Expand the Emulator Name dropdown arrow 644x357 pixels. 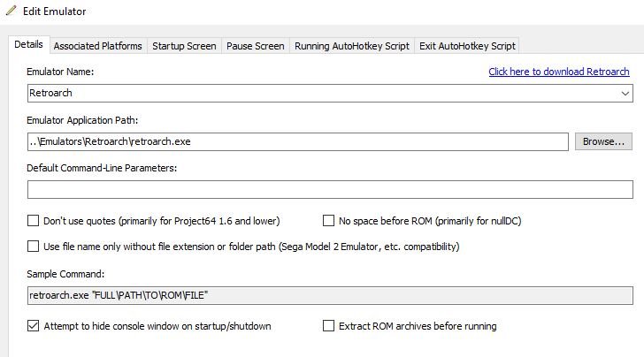point(625,93)
